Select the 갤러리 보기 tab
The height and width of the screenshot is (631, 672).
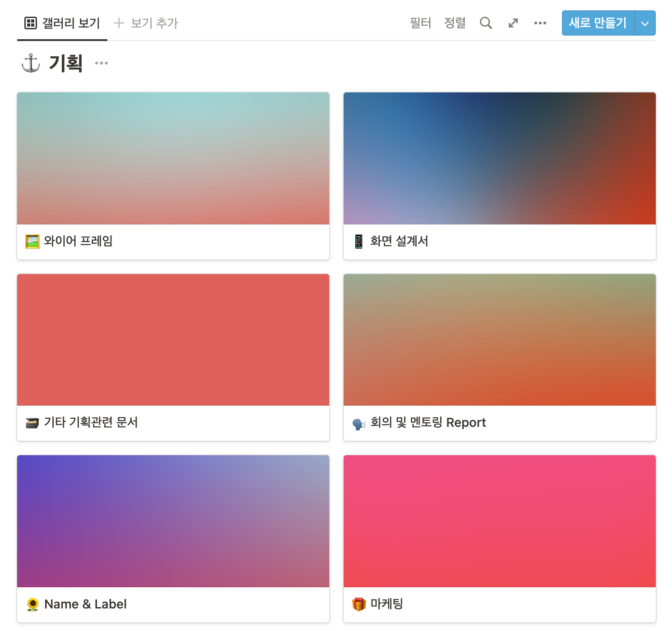62,23
